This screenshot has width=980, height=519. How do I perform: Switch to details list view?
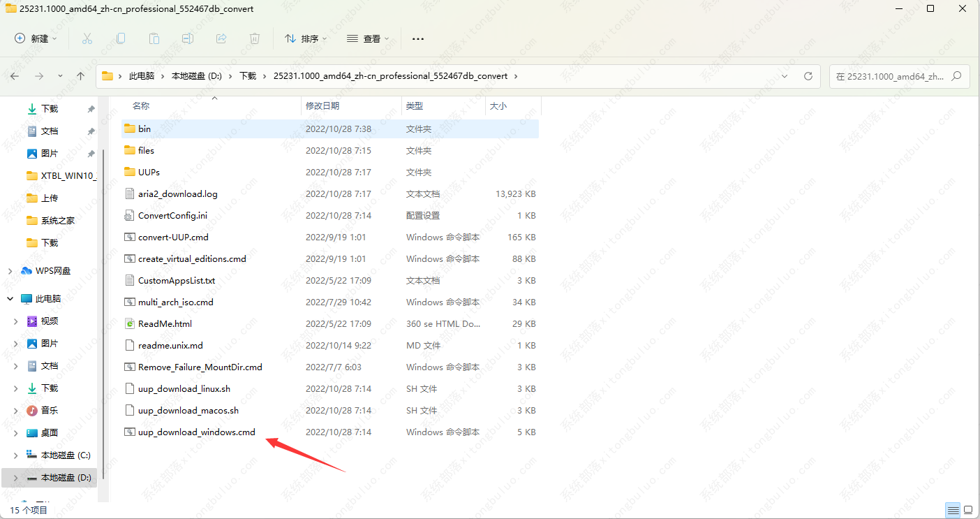click(952, 510)
